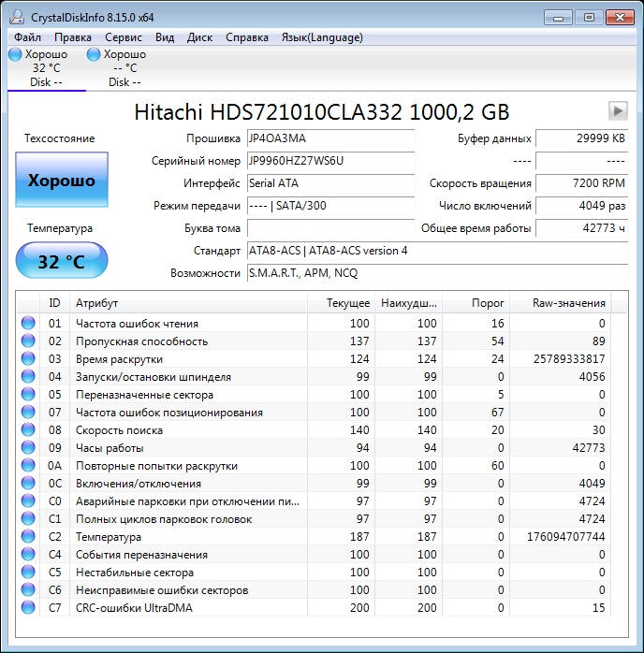Screen dimensions: 644x653
Task: Click status orb for attribute 01
Action: (x=28, y=323)
